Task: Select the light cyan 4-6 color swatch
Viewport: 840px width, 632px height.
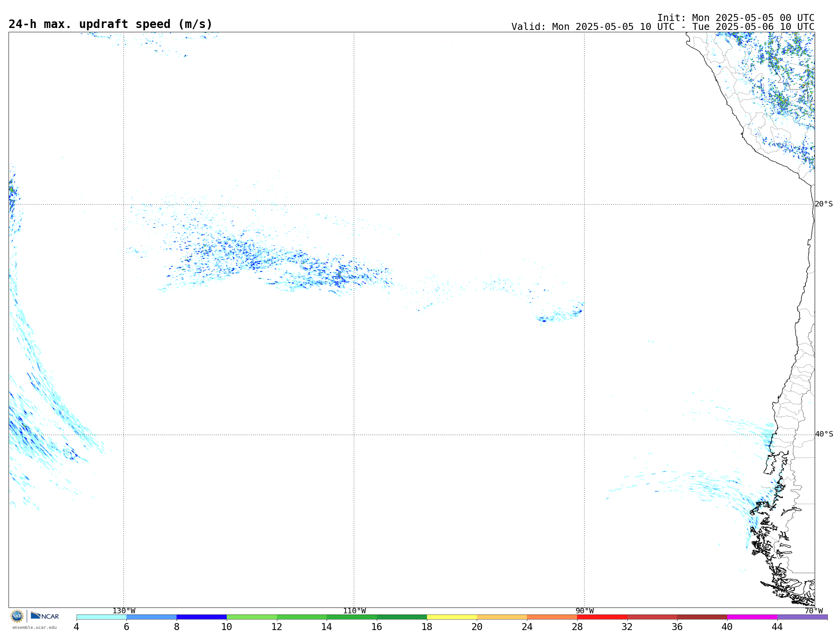Action: point(101,617)
